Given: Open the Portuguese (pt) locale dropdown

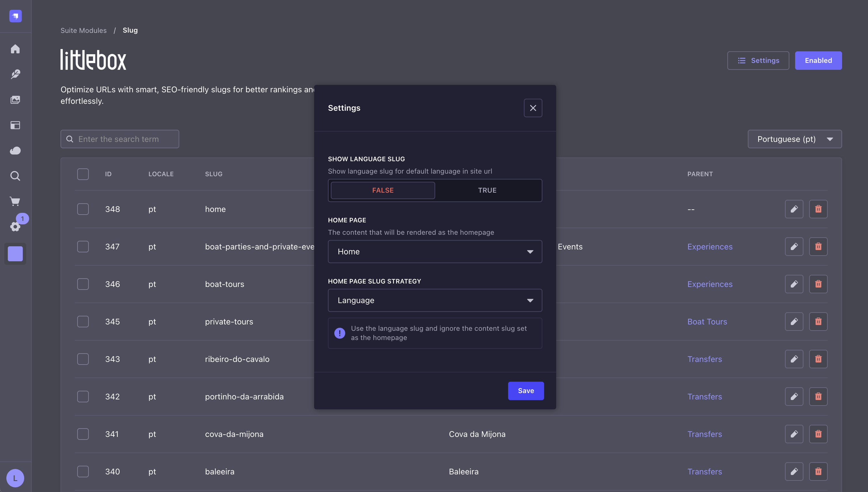Looking at the screenshot, I should [795, 139].
